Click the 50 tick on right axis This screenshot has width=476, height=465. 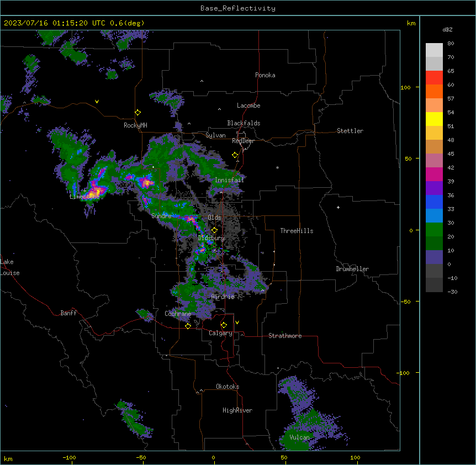coord(408,158)
